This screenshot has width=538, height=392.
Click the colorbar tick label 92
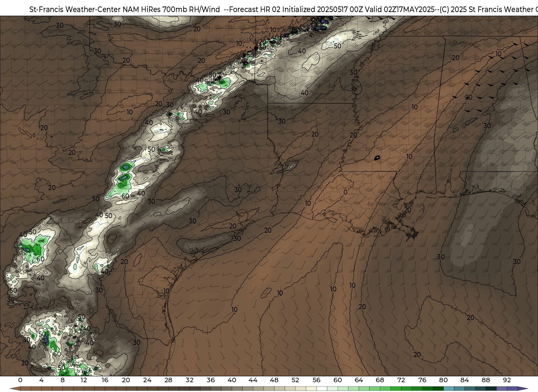507,380
